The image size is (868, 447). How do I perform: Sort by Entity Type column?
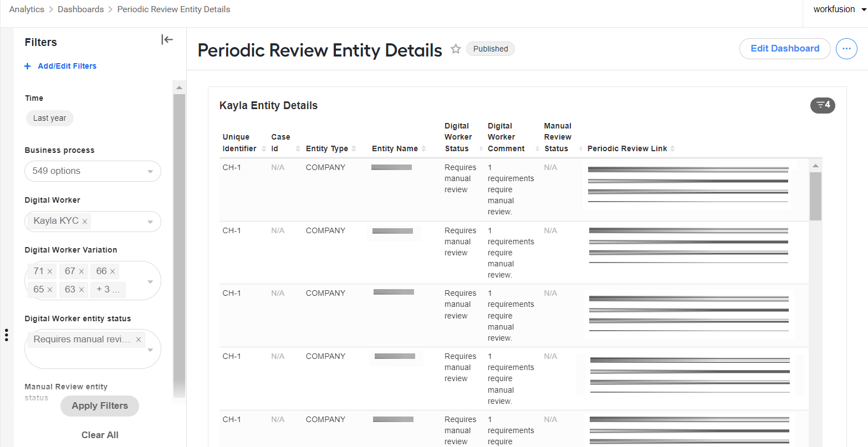click(354, 148)
